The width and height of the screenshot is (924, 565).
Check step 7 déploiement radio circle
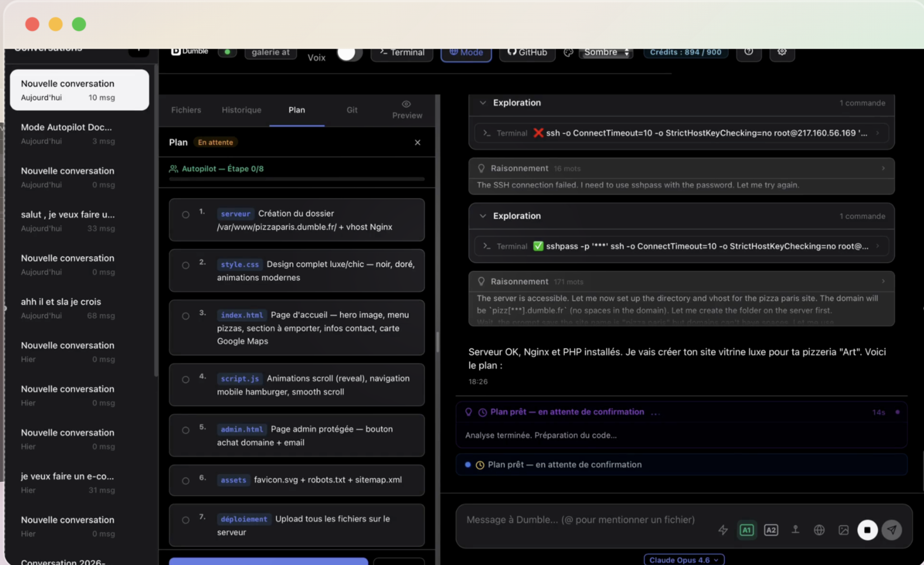186,520
